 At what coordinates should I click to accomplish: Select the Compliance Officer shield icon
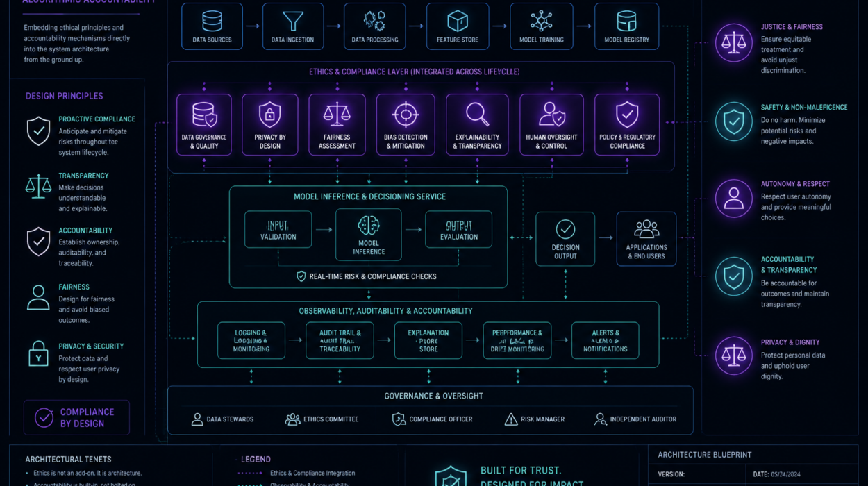point(399,419)
